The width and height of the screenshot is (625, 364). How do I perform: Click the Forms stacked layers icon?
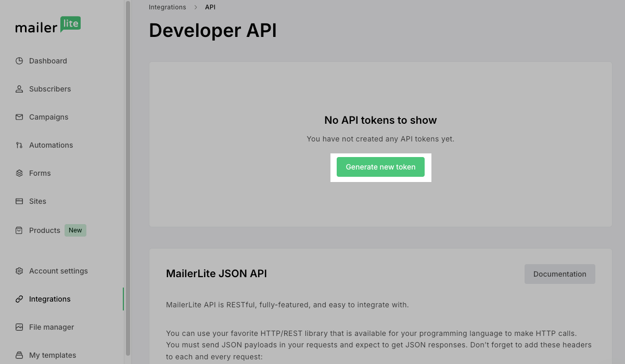pos(19,173)
